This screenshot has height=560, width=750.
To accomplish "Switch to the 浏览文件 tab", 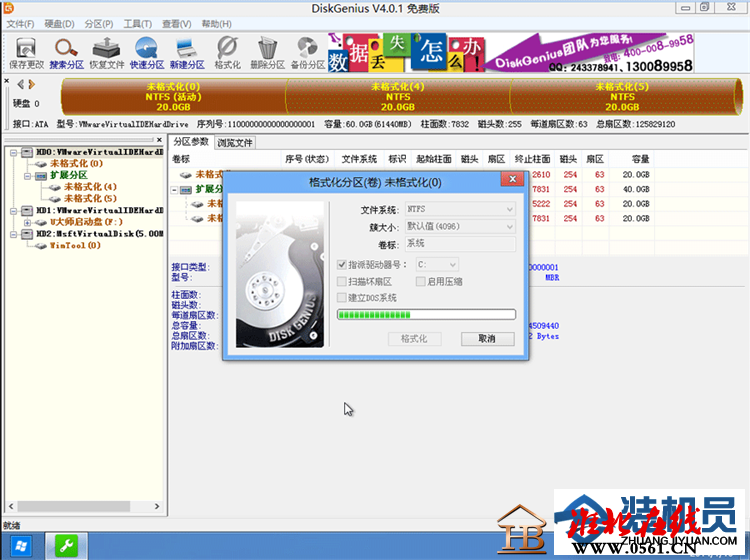I will (x=234, y=143).
